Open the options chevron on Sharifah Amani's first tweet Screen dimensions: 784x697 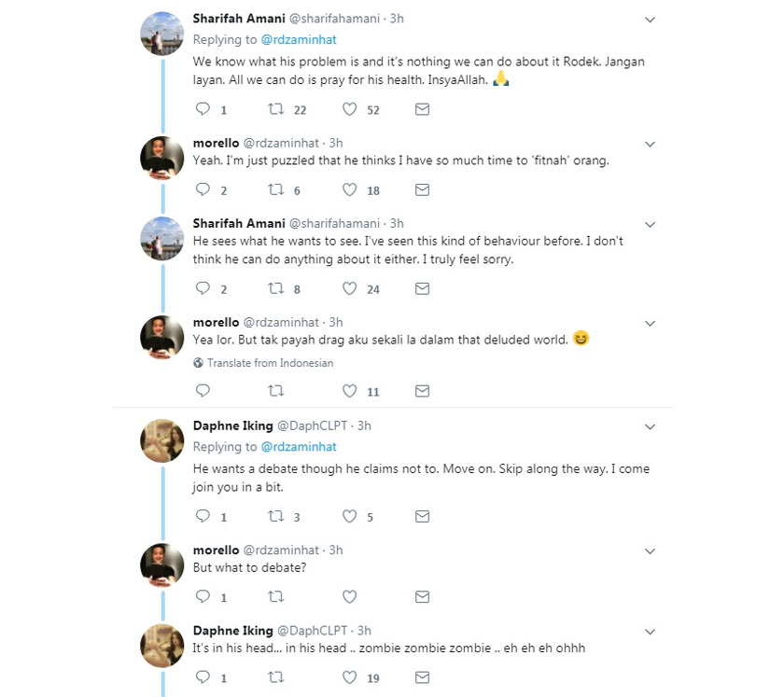(651, 19)
